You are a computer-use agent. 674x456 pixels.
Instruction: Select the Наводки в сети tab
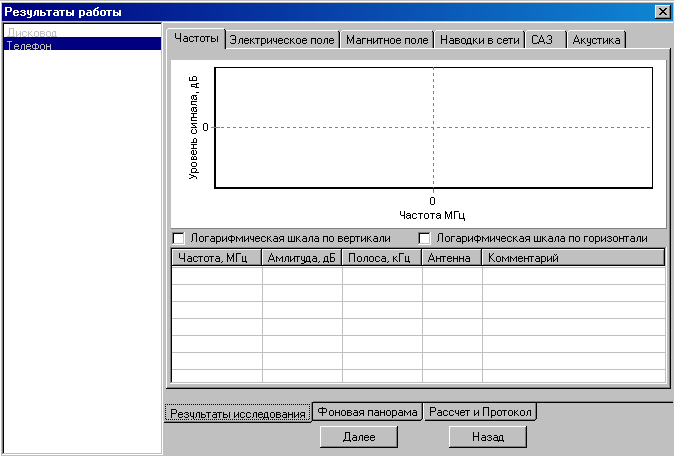coord(480,40)
